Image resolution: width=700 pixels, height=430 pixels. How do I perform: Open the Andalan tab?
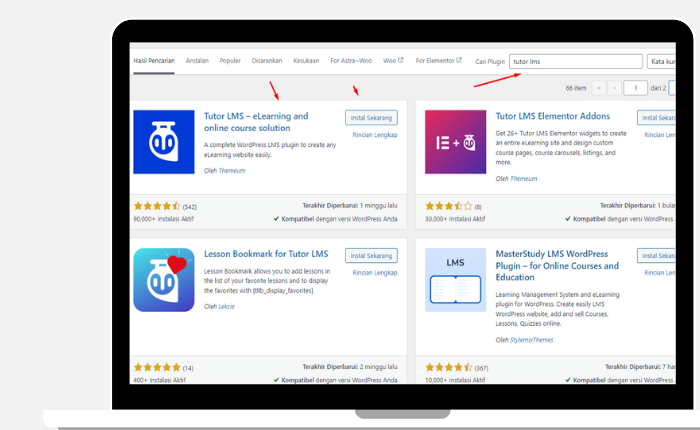[197, 61]
